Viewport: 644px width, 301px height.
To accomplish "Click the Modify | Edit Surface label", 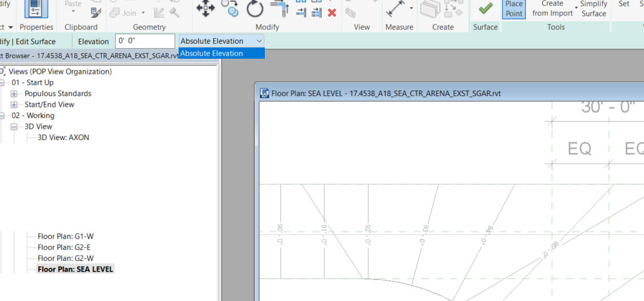I will click(x=28, y=41).
